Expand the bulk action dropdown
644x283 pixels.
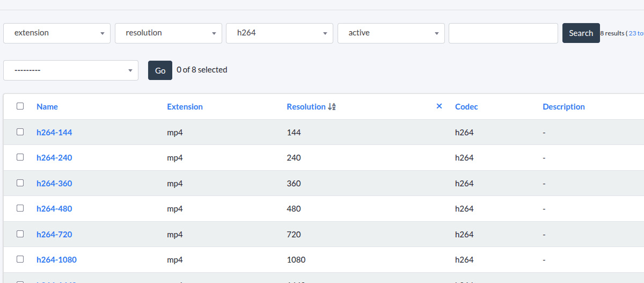pyautogui.click(x=71, y=70)
